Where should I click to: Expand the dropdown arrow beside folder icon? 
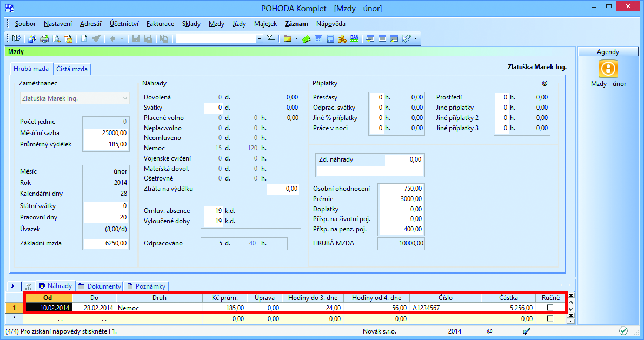coord(296,38)
